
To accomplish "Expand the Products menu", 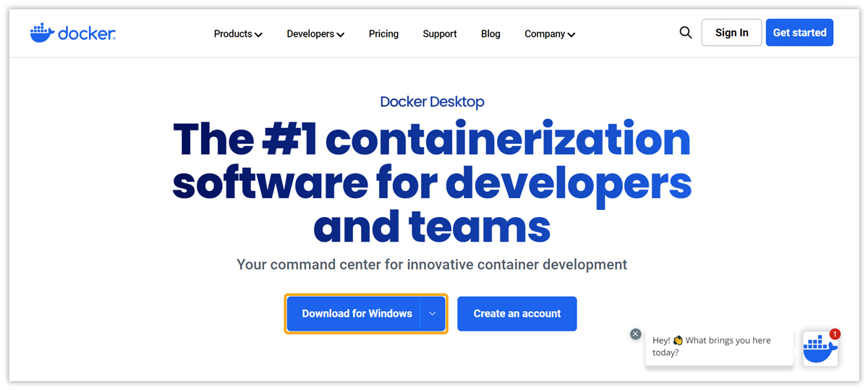I will pos(238,34).
